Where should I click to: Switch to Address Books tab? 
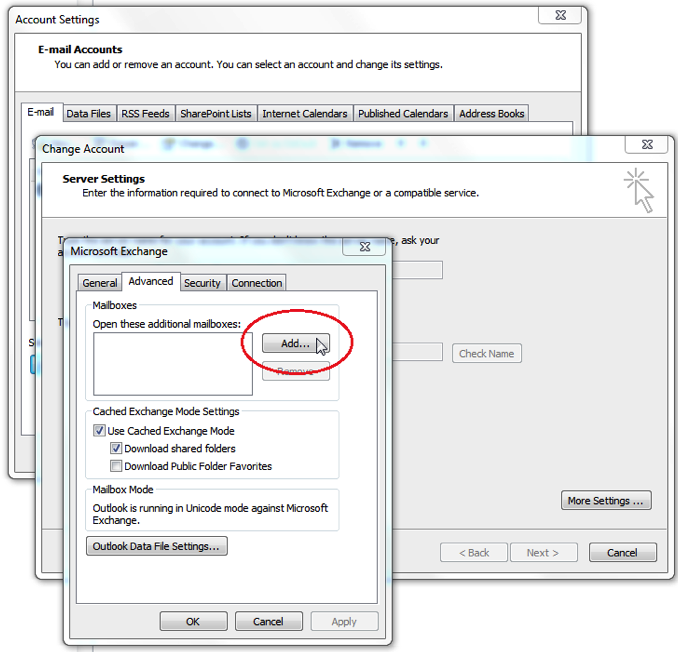492,113
